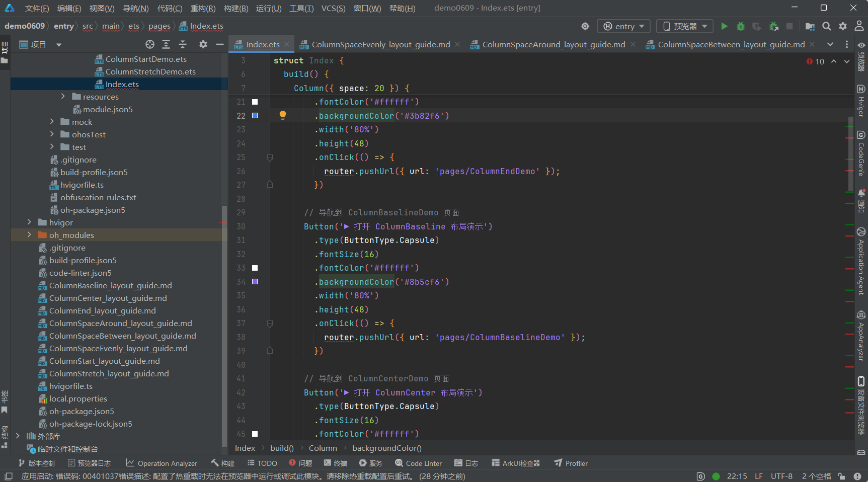The width and height of the screenshot is (868, 482).
Task: Expand the ohosTest folder
Action: click(x=52, y=134)
